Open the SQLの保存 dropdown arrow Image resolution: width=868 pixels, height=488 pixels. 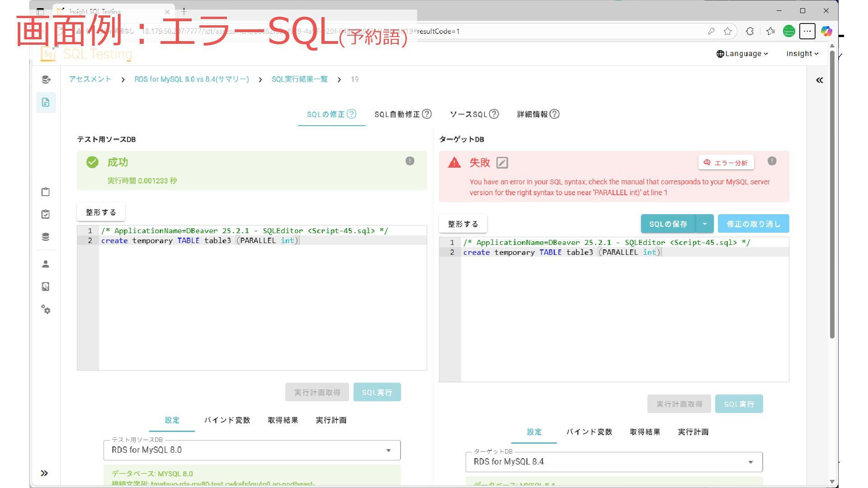[x=704, y=224]
